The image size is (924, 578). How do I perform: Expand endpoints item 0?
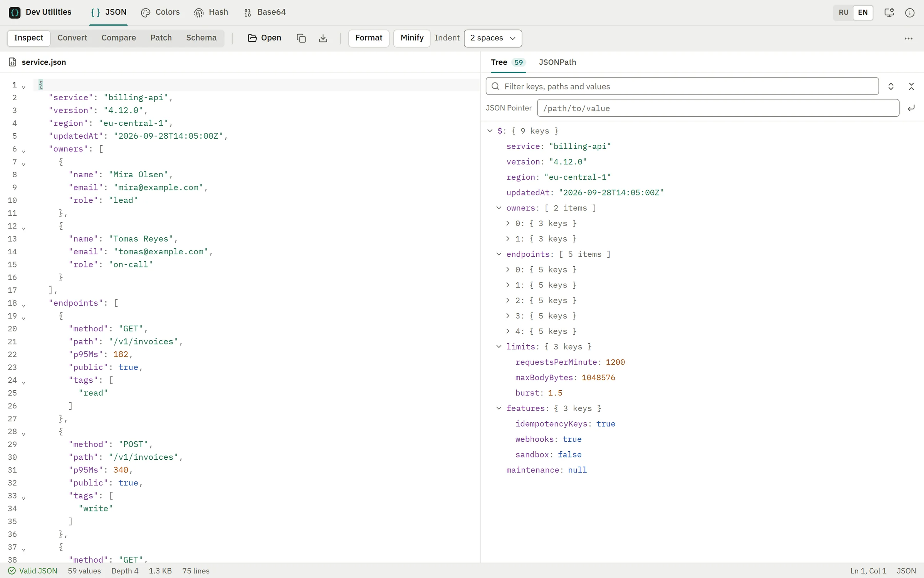click(x=507, y=269)
